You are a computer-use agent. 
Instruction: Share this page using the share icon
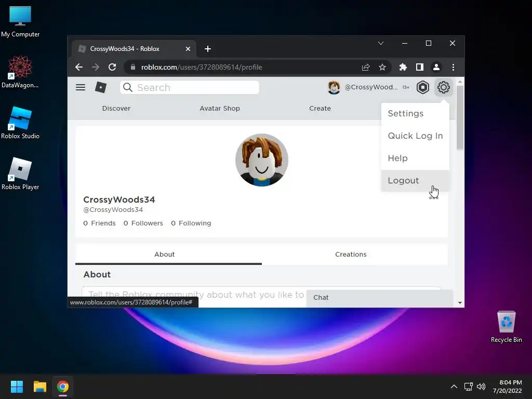coord(365,67)
